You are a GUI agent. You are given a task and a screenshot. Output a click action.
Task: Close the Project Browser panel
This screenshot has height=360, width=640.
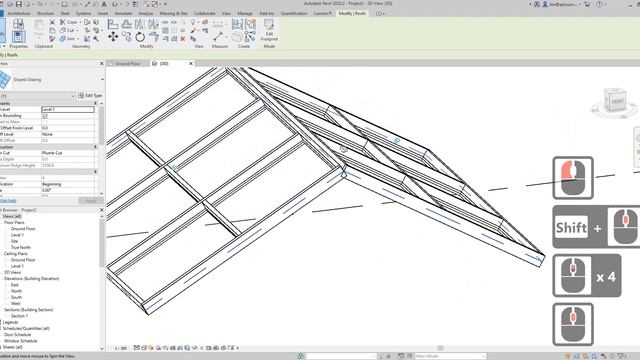(102, 210)
